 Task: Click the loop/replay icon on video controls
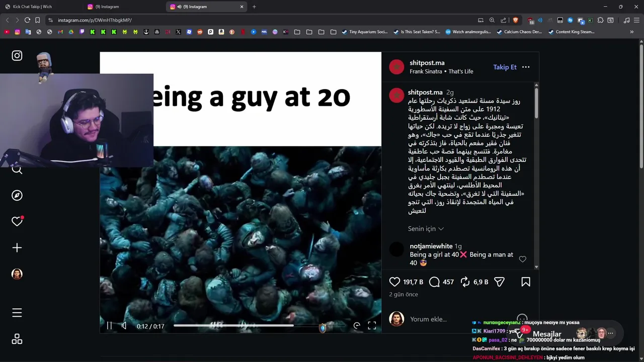coord(357,326)
